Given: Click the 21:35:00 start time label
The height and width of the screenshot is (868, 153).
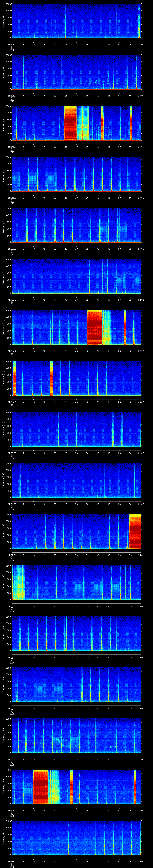Looking at the screenshot, I should click(x=12, y=708).
